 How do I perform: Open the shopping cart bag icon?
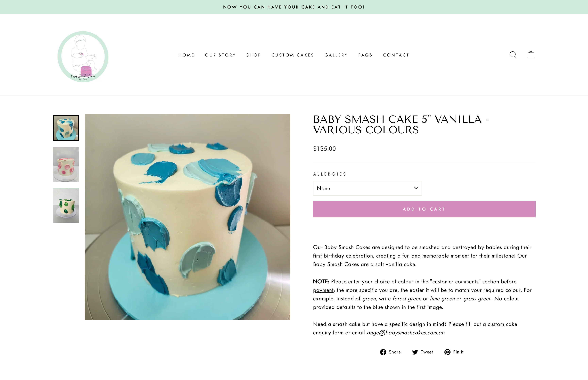[x=530, y=55]
